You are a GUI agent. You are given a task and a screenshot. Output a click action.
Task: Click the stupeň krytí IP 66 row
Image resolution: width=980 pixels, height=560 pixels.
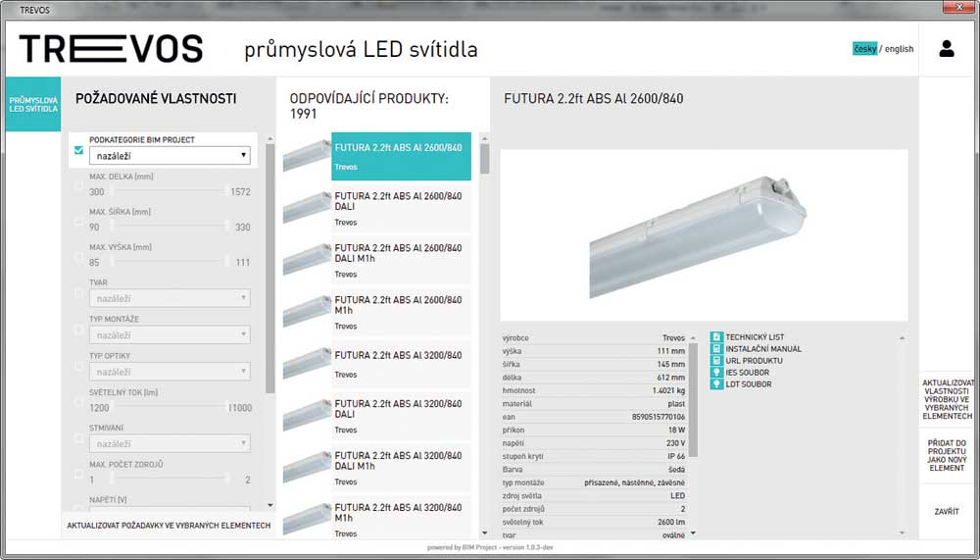coord(594,456)
